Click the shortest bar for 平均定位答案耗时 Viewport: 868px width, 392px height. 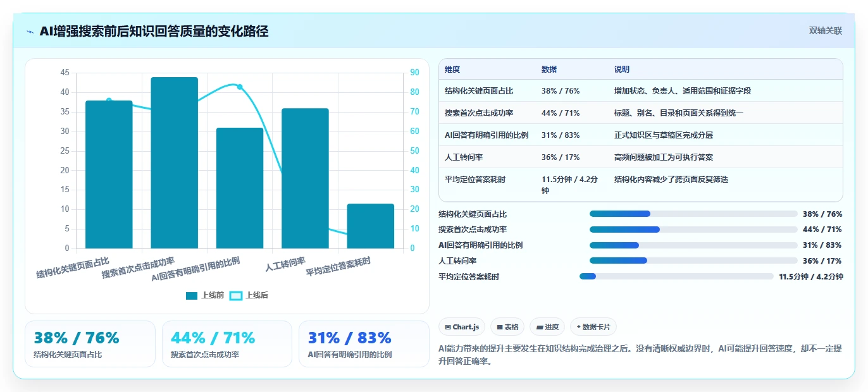coord(371,226)
